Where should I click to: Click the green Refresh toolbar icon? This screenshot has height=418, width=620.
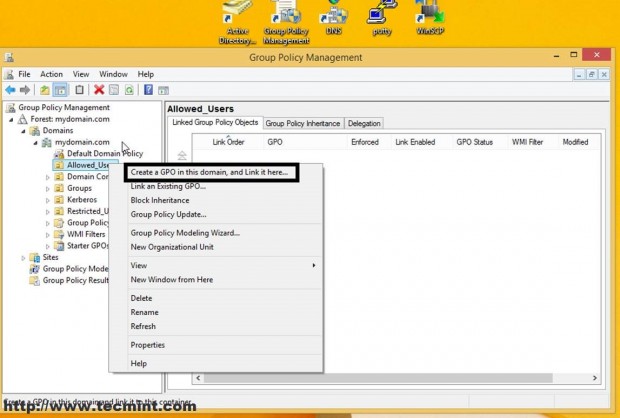(129, 90)
